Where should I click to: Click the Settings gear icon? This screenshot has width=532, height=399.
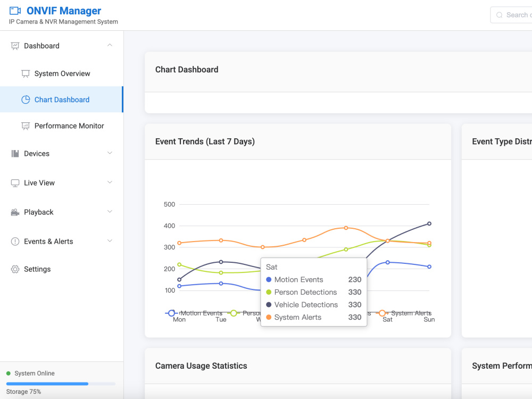tap(15, 269)
